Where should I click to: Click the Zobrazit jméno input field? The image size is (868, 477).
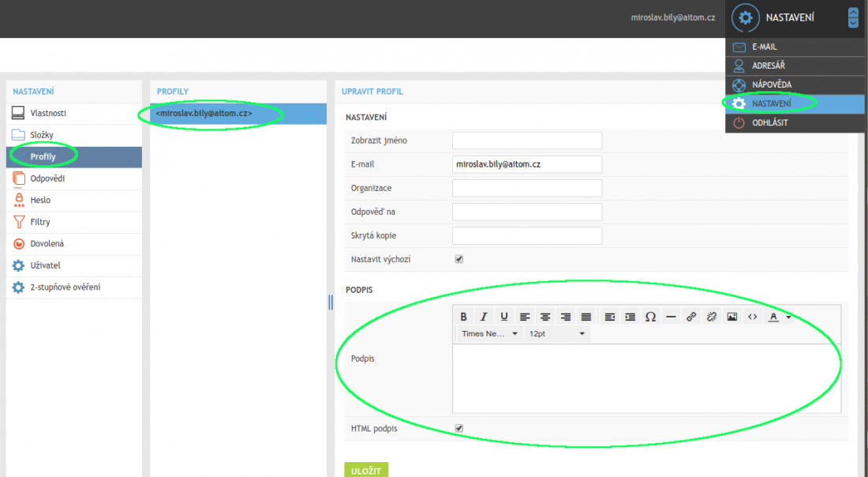(x=526, y=141)
